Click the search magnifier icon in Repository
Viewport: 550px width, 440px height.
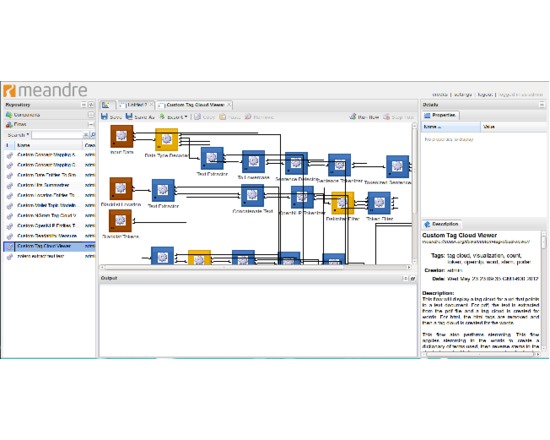point(93,135)
